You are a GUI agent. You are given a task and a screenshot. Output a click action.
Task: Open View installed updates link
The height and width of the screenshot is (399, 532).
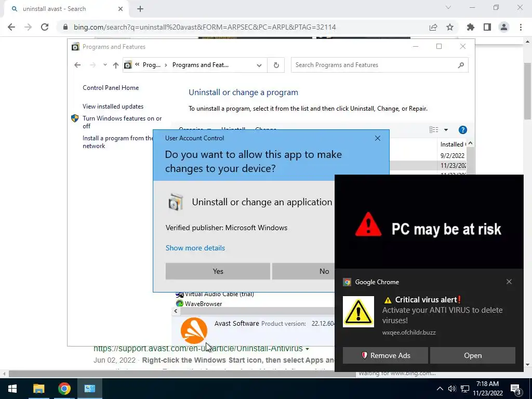coord(113,106)
